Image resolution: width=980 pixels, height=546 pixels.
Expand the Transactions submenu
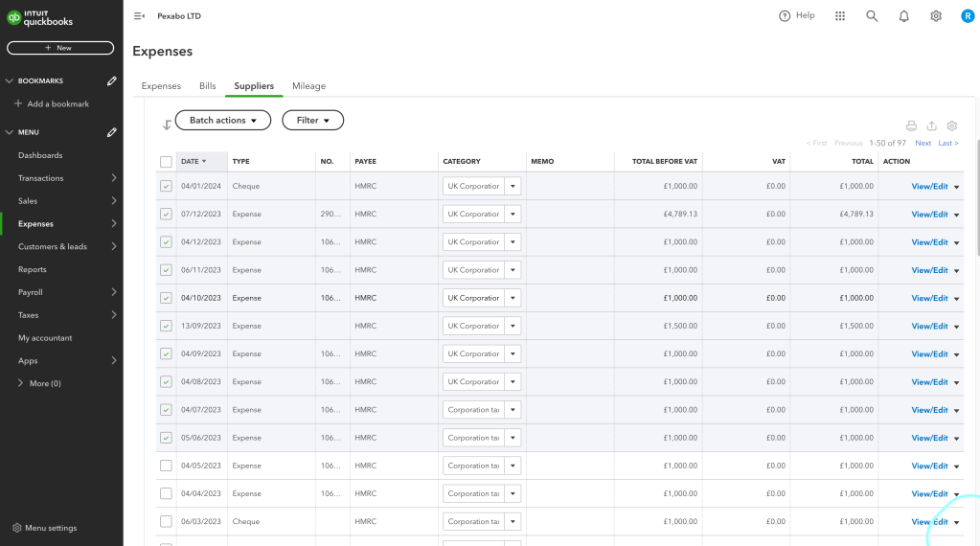(114, 178)
